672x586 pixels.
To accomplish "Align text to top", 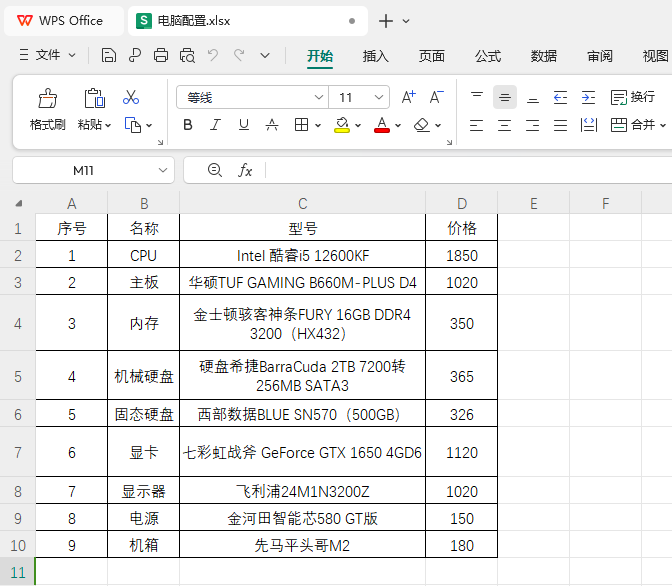I will [x=477, y=97].
